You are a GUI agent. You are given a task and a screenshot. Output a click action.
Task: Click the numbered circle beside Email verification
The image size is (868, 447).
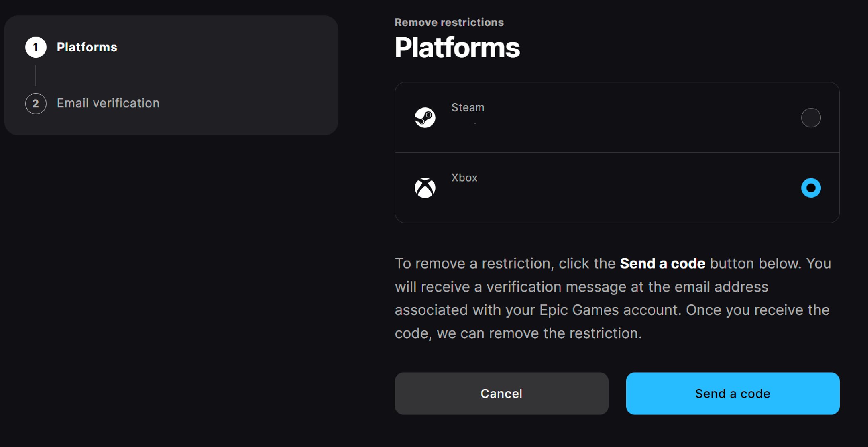[36, 103]
